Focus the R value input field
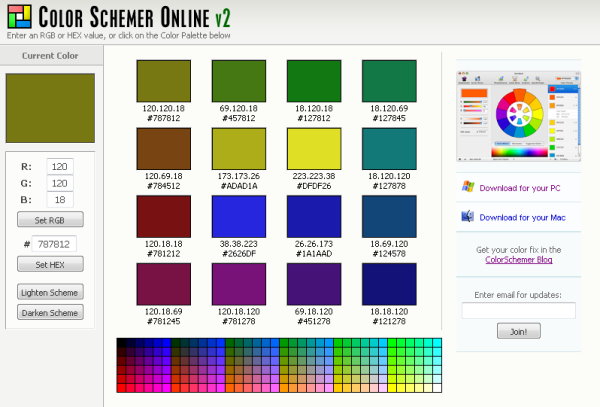600x407 pixels. 60,167
